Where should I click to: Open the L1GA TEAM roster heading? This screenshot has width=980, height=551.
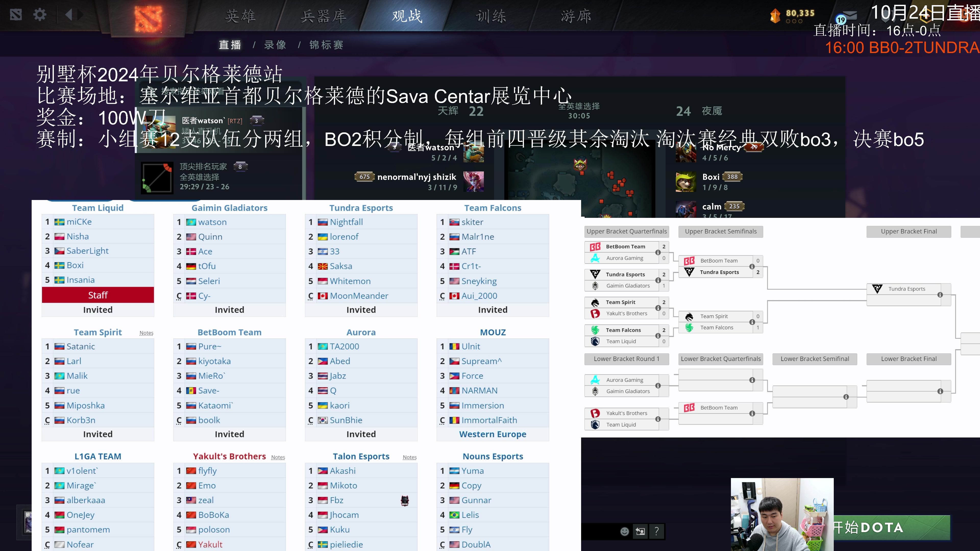98,456
